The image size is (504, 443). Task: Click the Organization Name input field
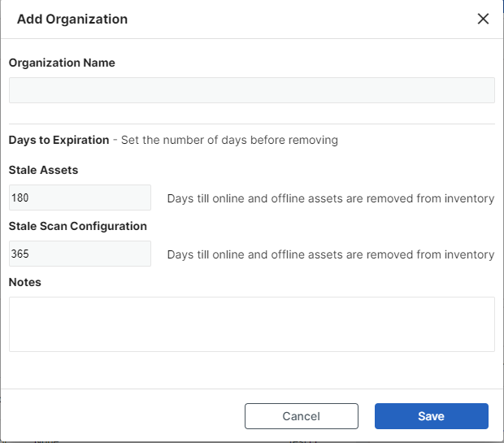tap(251, 90)
